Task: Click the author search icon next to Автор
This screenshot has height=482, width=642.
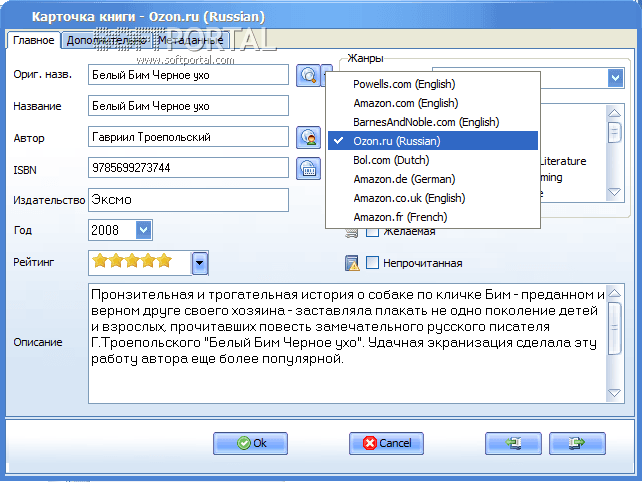Action: pos(308,137)
